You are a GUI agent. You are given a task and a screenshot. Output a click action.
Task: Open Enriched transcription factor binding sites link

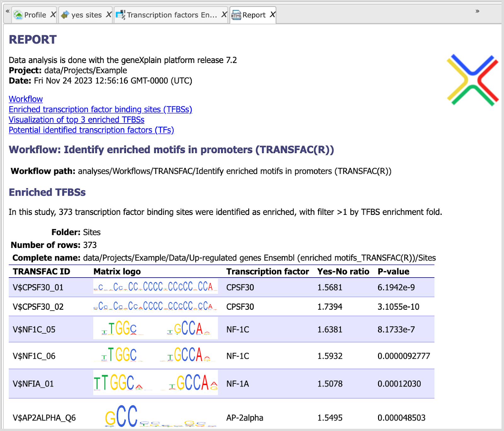tap(100, 109)
